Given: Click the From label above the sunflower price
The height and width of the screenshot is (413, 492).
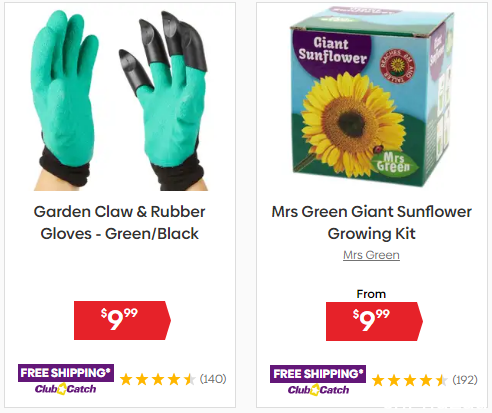Looking at the screenshot, I should click(x=371, y=294).
